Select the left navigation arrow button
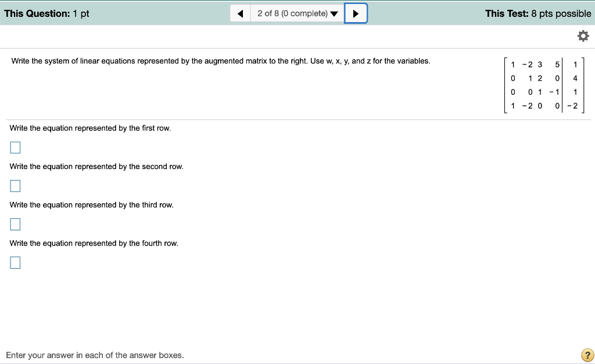 click(x=240, y=12)
